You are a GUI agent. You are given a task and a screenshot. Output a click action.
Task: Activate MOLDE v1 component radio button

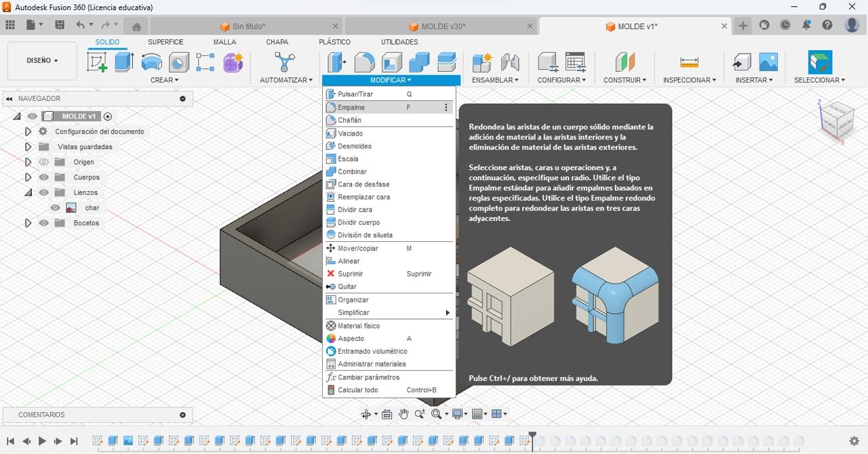108,117
